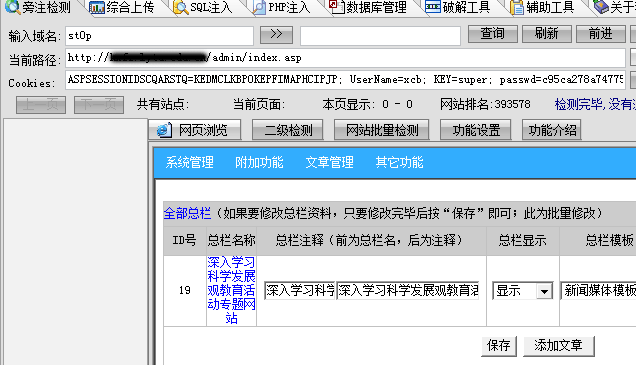Open the 系统管理 menu
Viewport: 636px width, 365px height.
click(x=189, y=162)
